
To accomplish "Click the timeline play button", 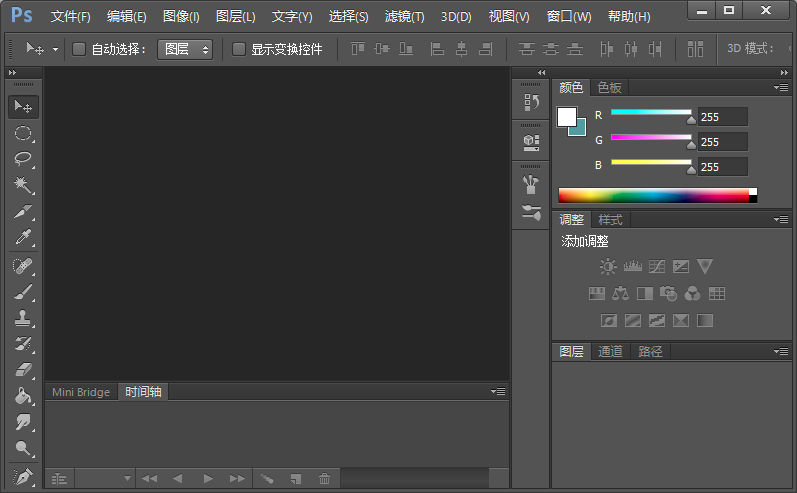I will pyautogui.click(x=208, y=479).
